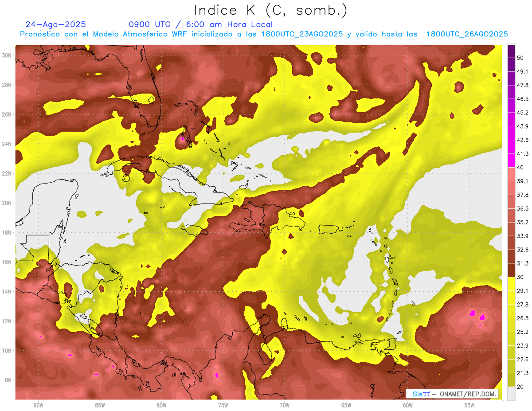Click legend value "43.9"
This screenshot has height=411, width=532.
click(523, 126)
